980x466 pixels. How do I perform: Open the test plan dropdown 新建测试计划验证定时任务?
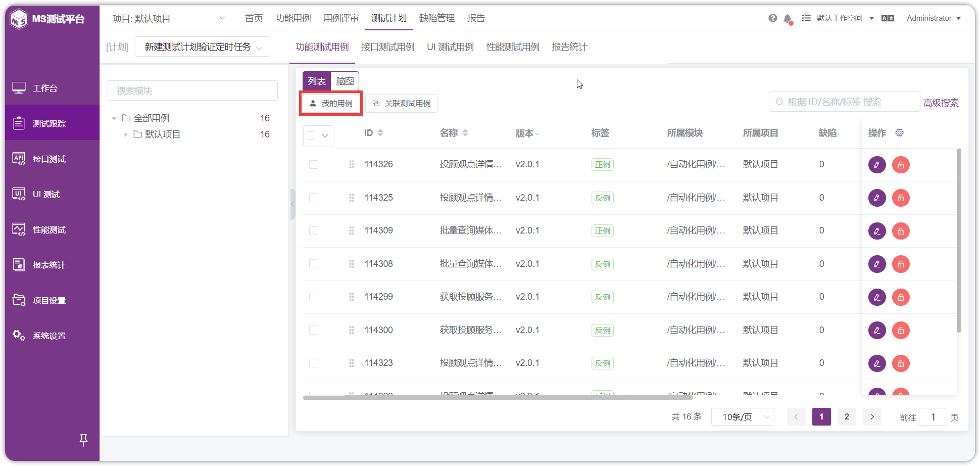pyautogui.click(x=203, y=47)
